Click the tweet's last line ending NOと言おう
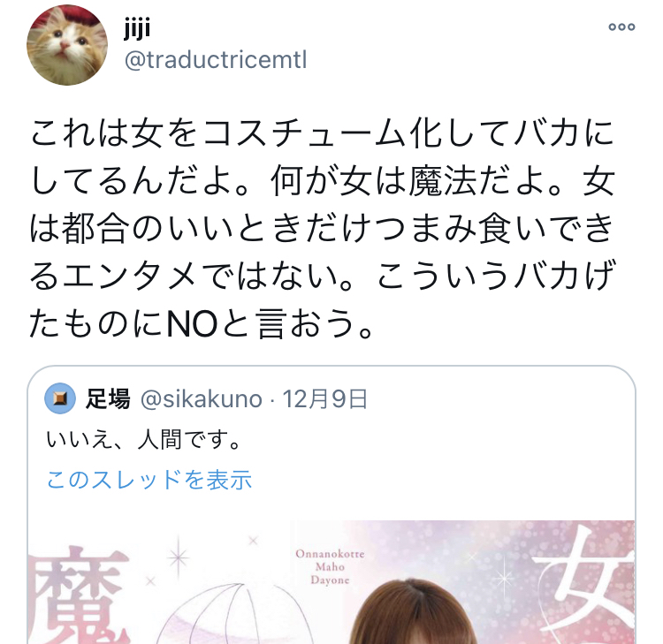This screenshot has height=644, width=663. 202,323
